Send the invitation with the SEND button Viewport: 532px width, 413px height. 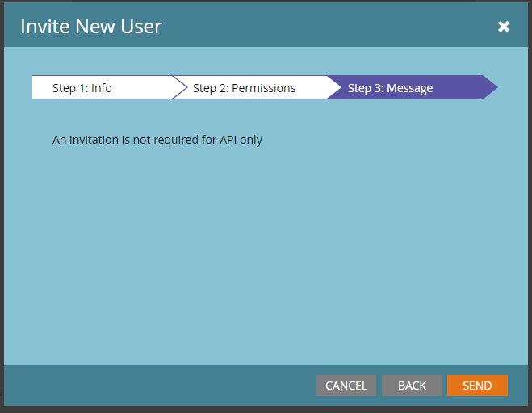coord(477,386)
